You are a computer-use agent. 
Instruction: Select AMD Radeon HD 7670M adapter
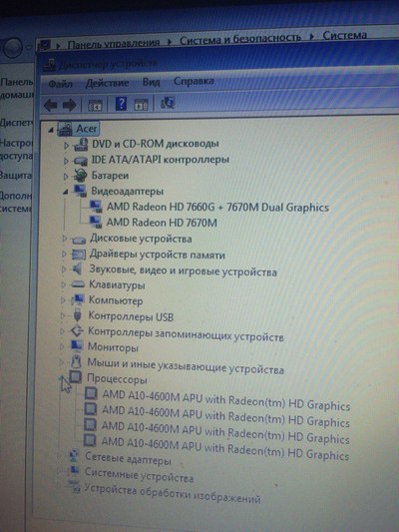coord(162,223)
